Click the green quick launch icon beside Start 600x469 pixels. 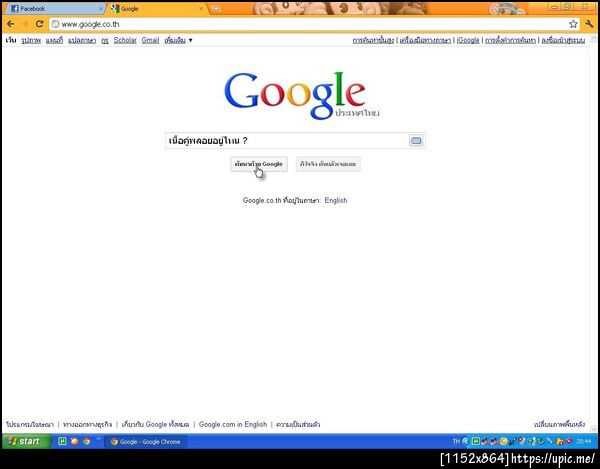click(x=62, y=441)
